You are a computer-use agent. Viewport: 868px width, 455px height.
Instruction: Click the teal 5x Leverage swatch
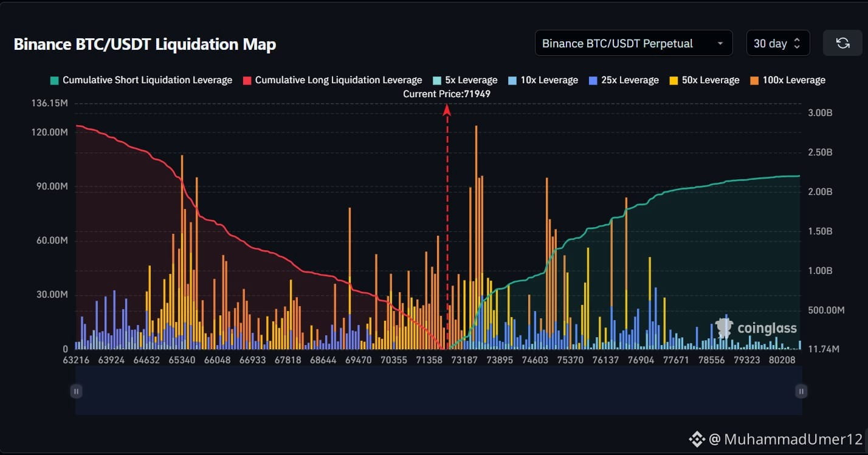tap(436, 80)
